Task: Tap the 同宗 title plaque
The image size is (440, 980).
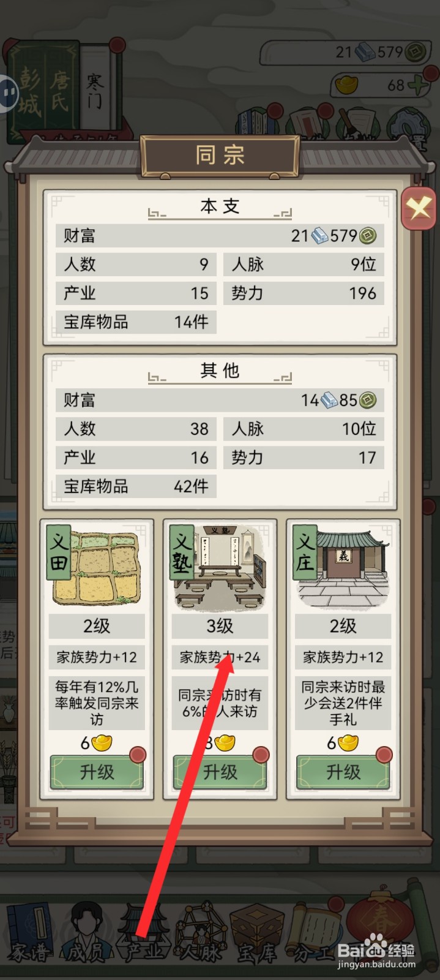Action: [x=220, y=156]
